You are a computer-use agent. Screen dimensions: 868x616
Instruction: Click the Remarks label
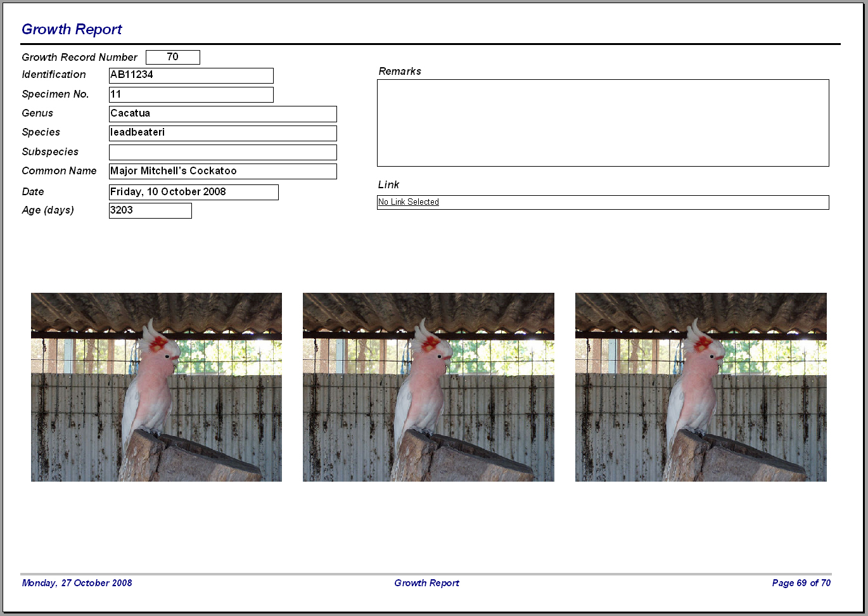click(400, 71)
